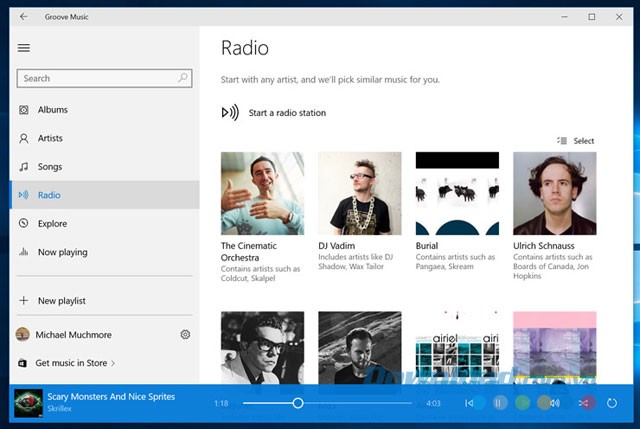Enable Select mode for the stations
The width and height of the screenshot is (640, 429).
click(x=576, y=141)
